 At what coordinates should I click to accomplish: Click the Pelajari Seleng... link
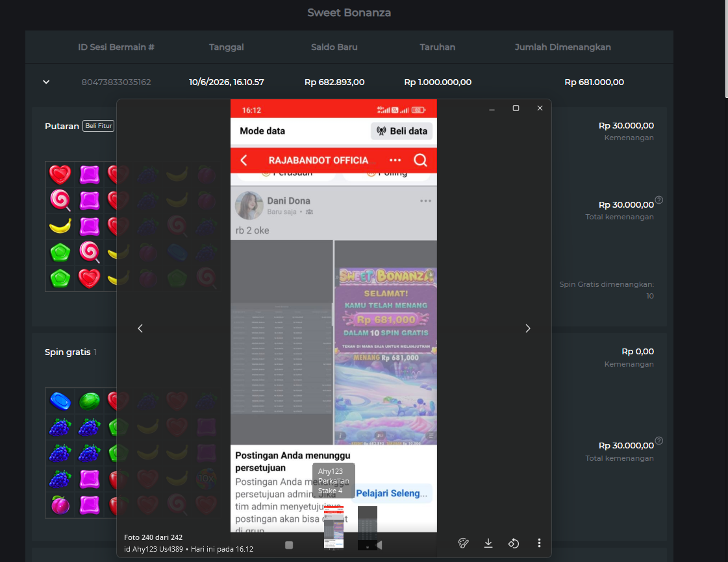pyautogui.click(x=392, y=493)
